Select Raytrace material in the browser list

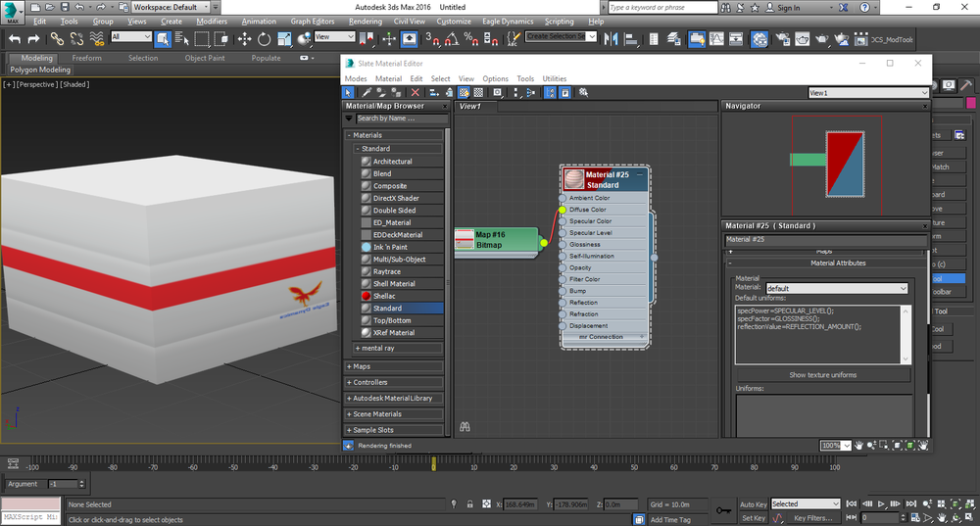386,271
